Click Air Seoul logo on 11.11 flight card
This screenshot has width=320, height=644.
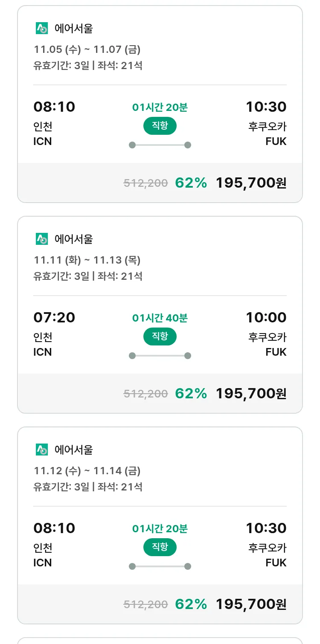coord(42,239)
